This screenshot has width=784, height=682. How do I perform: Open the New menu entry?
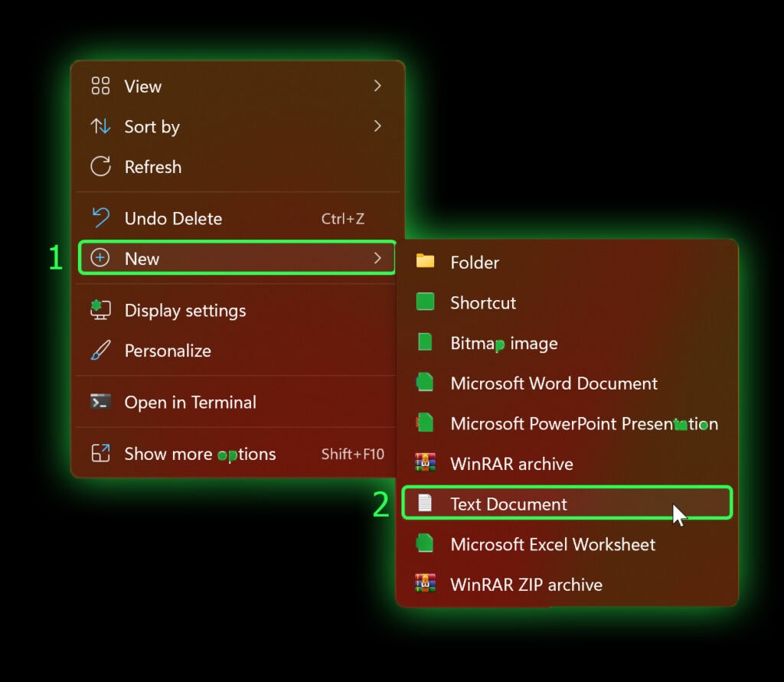pyautogui.click(x=237, y=258)
